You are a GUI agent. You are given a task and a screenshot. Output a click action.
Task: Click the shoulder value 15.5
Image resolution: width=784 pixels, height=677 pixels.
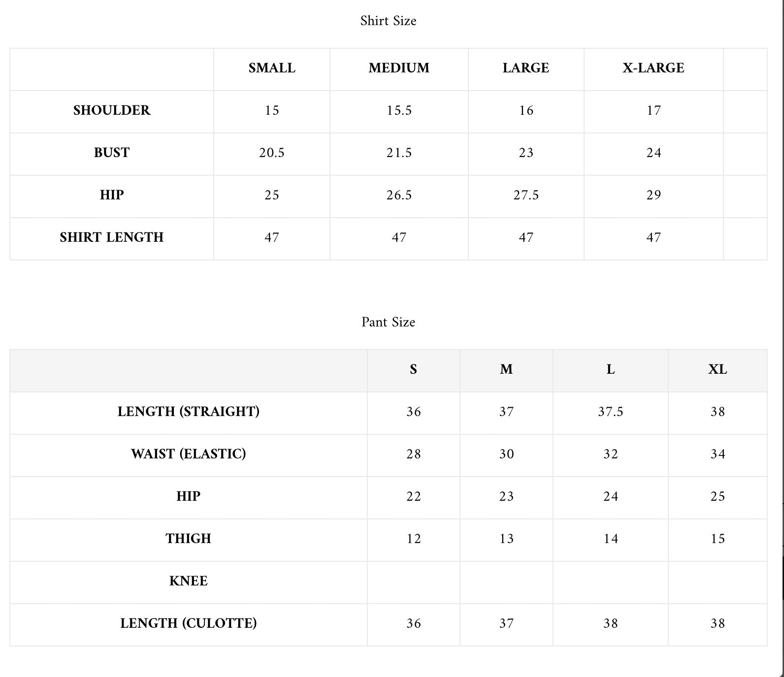399,110
